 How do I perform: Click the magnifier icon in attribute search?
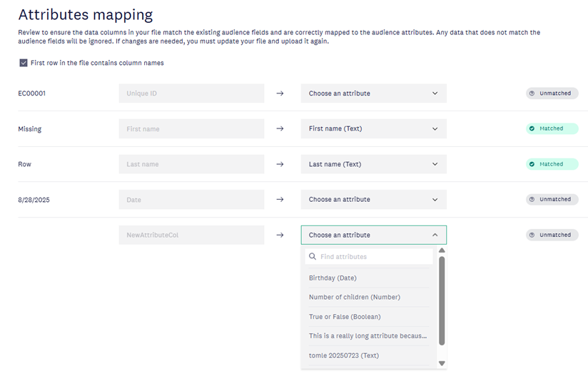(x=313, y=257)
